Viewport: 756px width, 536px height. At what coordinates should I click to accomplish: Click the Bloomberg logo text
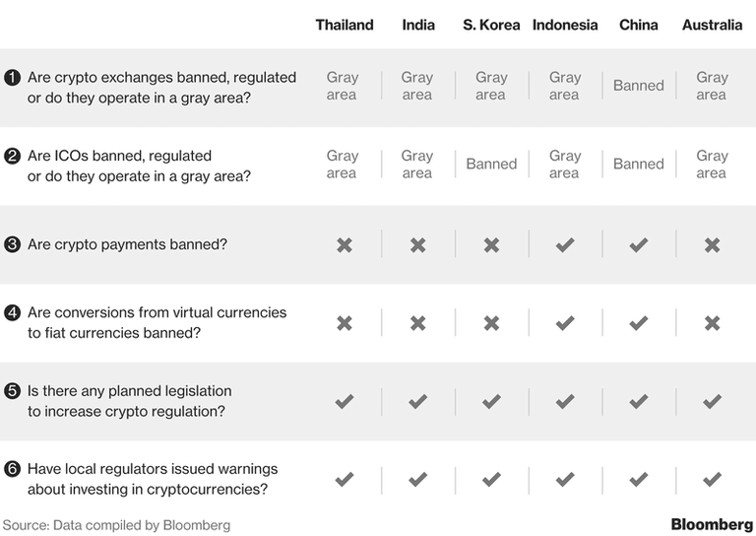(709, 524)
